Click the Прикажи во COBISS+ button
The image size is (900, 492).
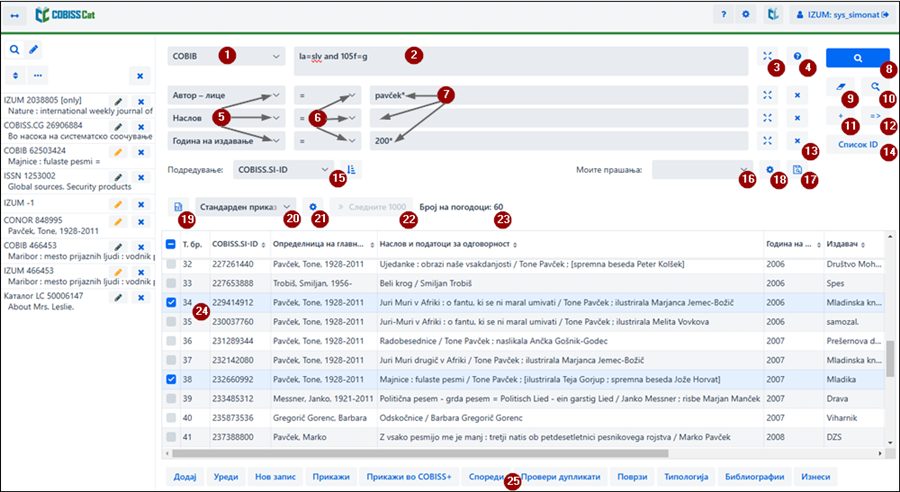[x=409, y=476]
